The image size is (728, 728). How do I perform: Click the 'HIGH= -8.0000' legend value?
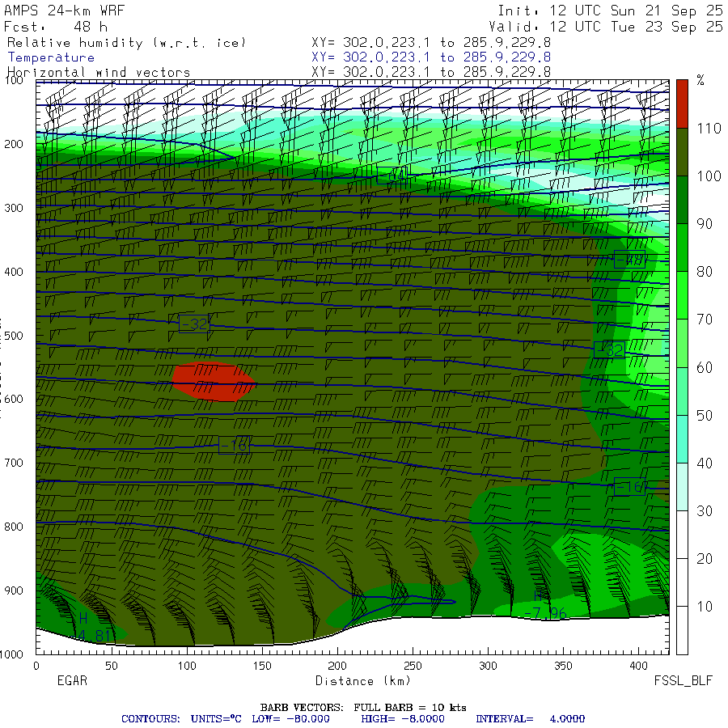point(403,719)
